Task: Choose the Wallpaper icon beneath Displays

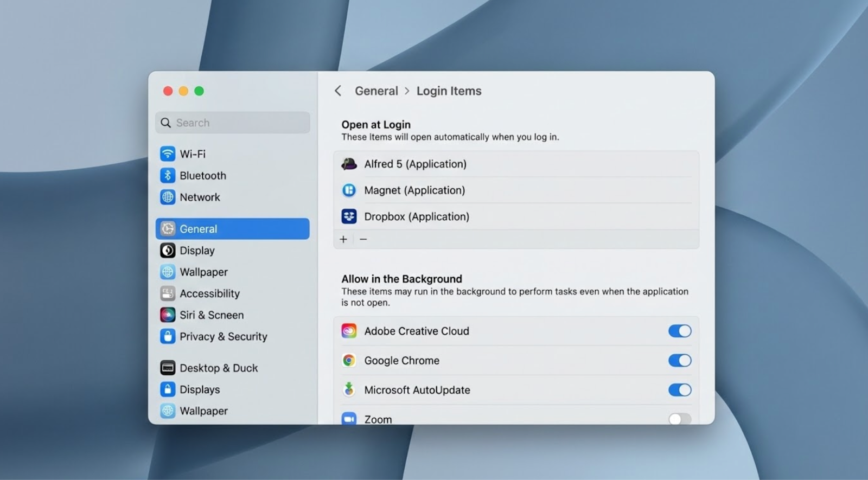Action: [168, 411]
